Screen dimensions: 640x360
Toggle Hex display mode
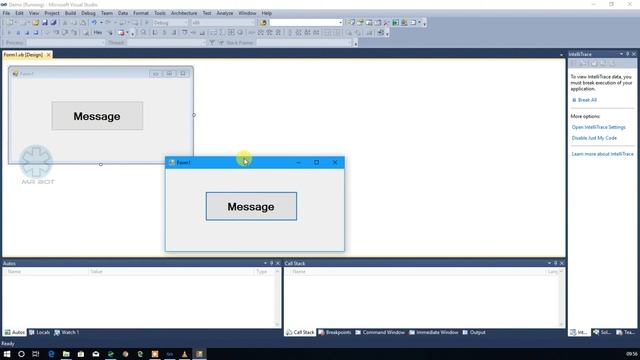[98, 33]
